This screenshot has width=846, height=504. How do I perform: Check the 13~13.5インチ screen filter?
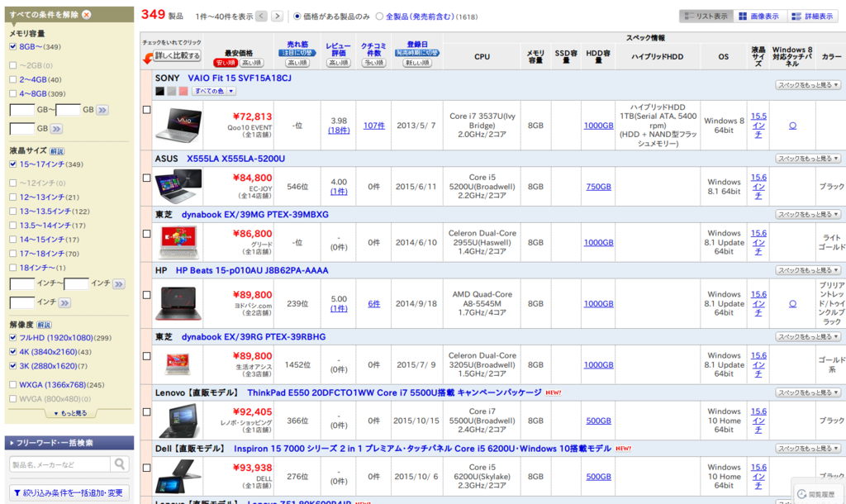[x=13, y=212]
